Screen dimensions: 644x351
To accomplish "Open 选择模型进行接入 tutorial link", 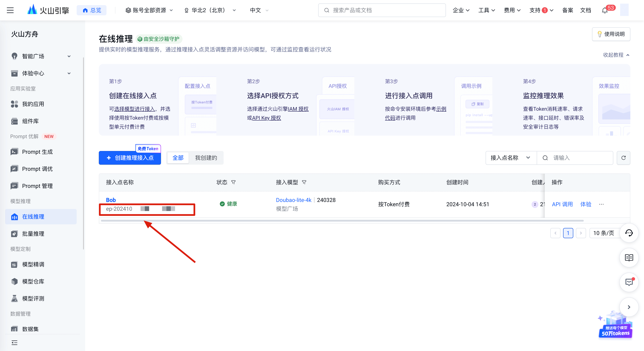I will tap(134, 109).
